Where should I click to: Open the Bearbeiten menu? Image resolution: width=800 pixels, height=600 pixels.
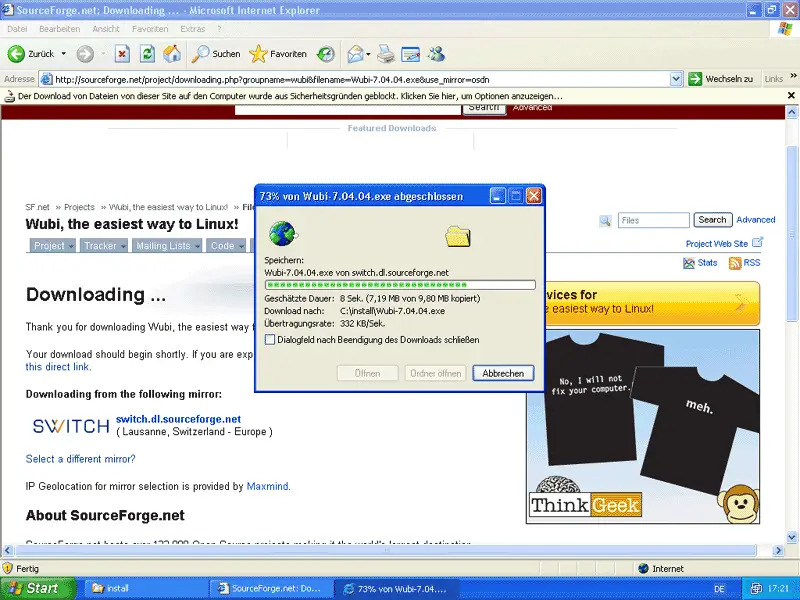tap(60, 29)
